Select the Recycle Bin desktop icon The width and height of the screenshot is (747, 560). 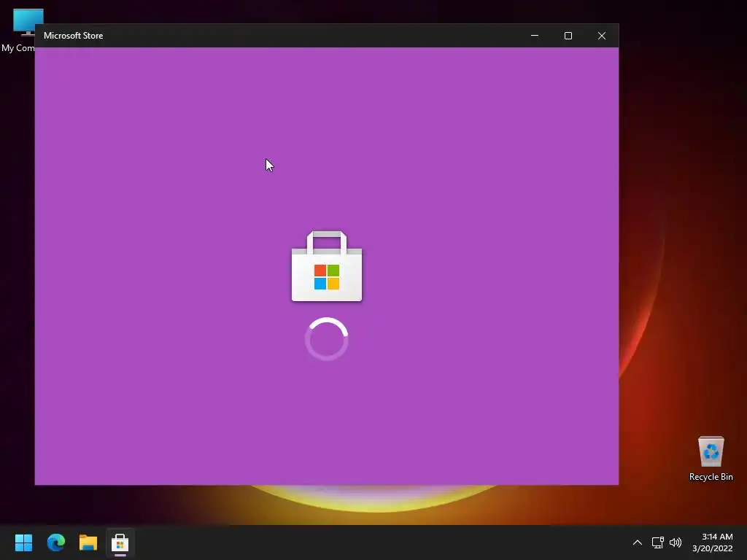click(x=711, y=458)
